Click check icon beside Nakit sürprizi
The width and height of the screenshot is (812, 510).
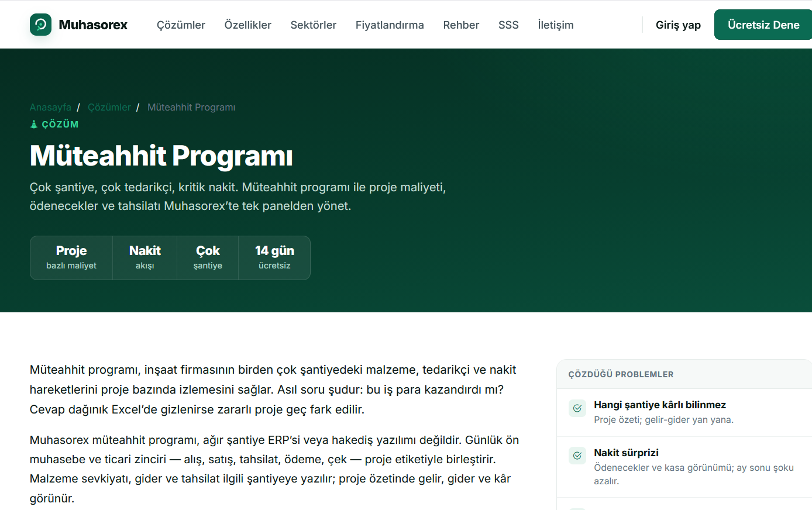(577, 456)
